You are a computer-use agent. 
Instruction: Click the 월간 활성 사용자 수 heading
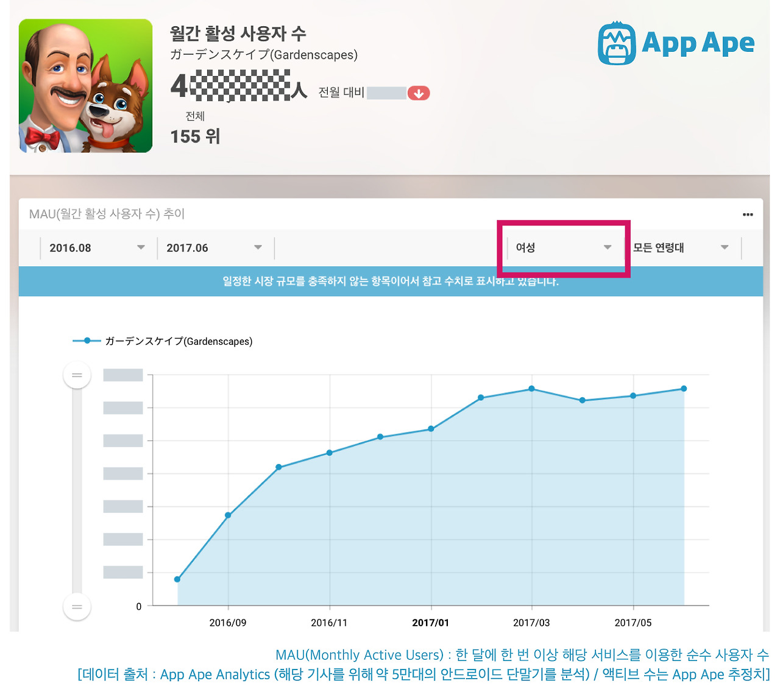pyautogui.click(x=238, y=34)
